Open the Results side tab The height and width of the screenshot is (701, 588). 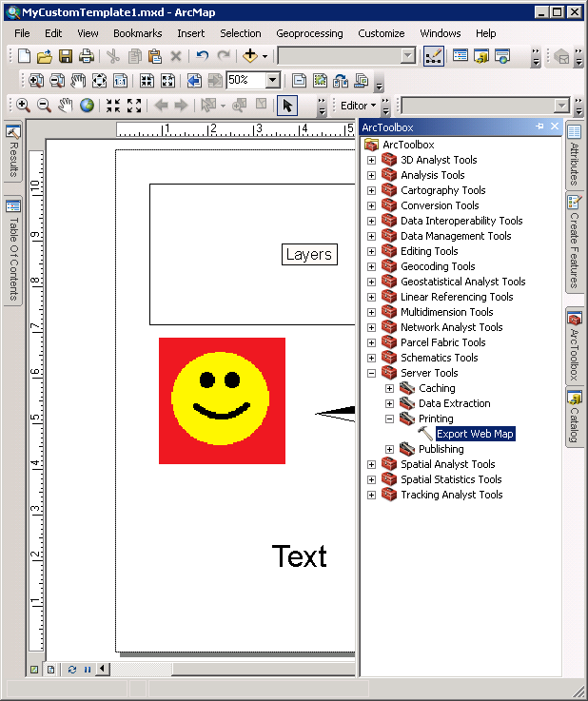point(13,151)
